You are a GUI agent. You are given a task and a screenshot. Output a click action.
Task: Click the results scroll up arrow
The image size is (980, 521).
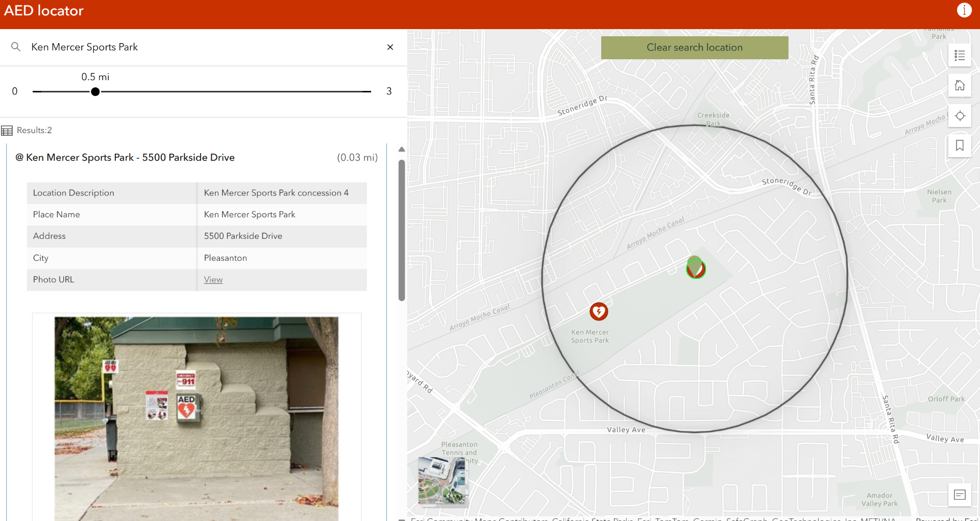(x=402, y=150)
